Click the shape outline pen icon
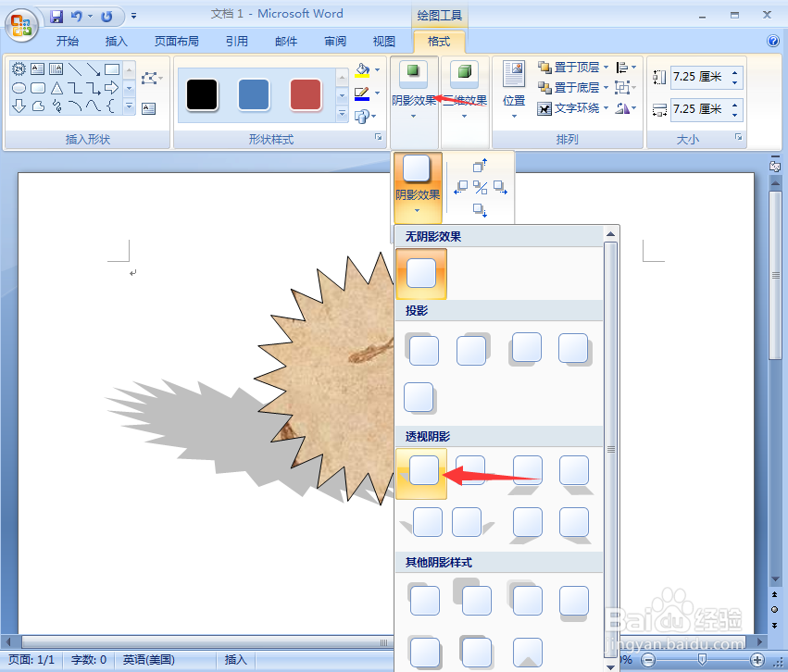The image size is (788, 672). [362, 93]
